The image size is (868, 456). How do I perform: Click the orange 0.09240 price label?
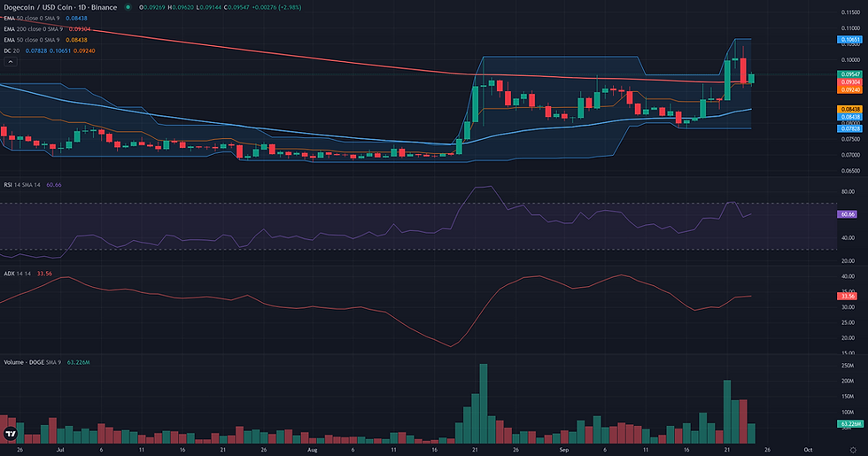(x=849, y=89)
